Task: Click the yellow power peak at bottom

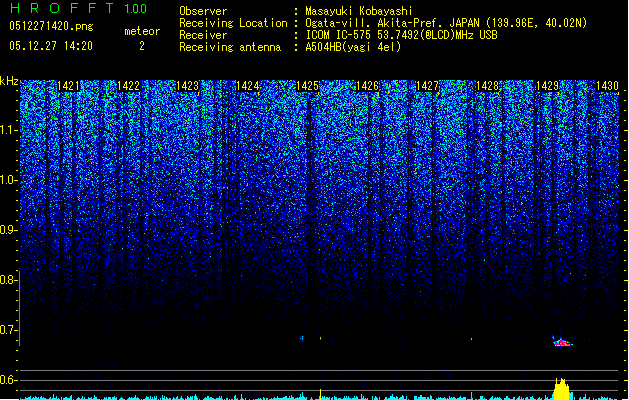Action: [x=562, y=389]
